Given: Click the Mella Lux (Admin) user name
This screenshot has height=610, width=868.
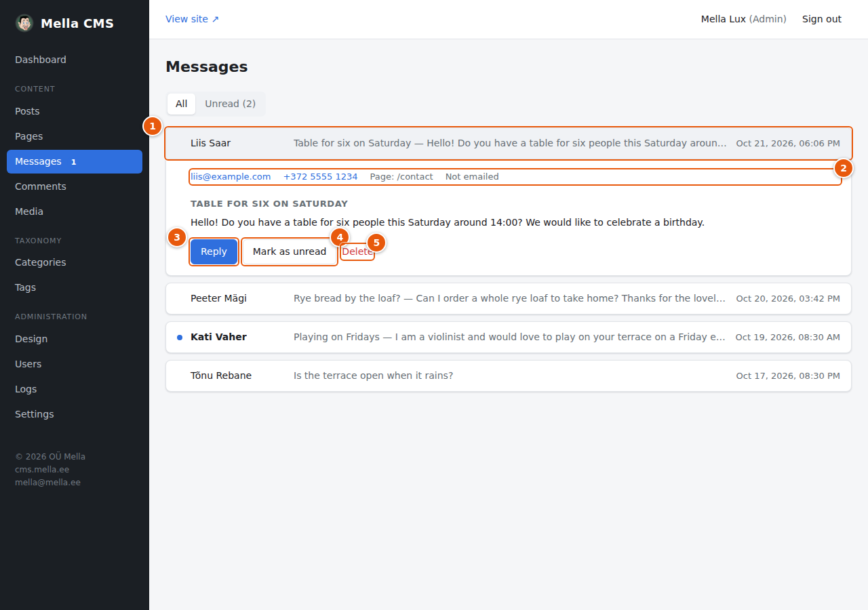Looking at the screenshot, I should coord(744,19).
